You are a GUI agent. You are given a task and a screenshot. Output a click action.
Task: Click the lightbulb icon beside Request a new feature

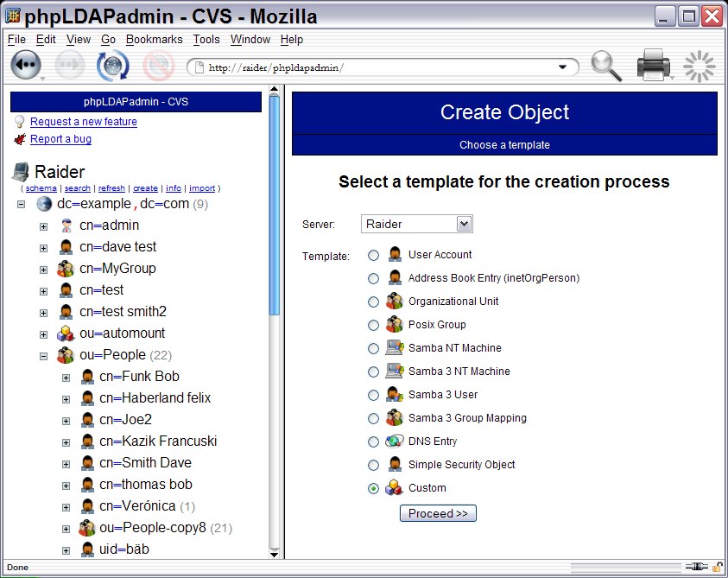19,122
